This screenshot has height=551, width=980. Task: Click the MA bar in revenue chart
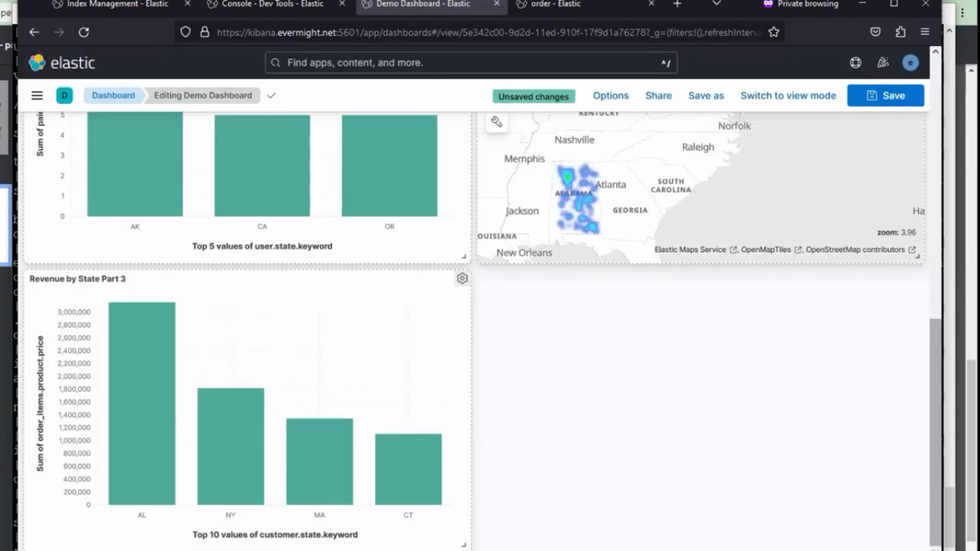[319, 461]
